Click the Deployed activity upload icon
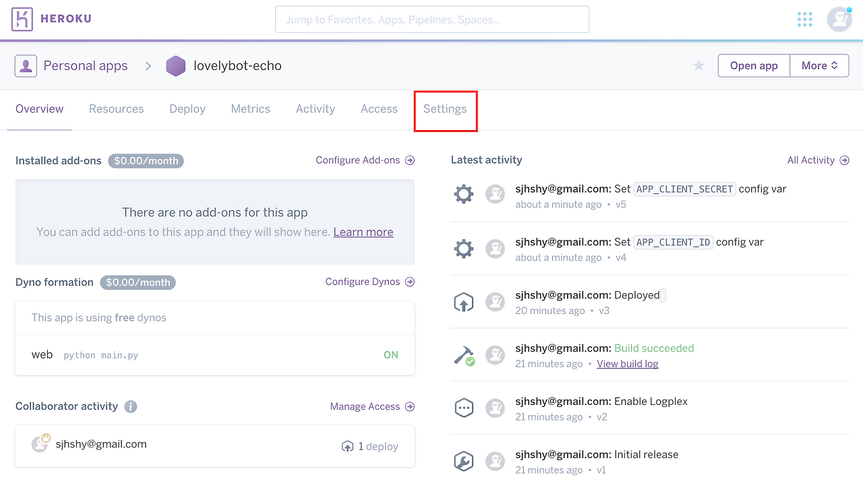 464,302
